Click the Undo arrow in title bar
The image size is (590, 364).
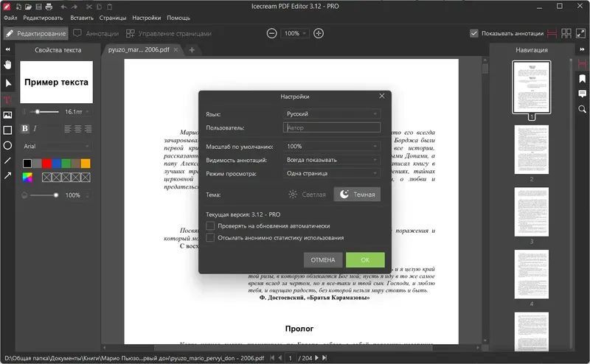(x=63, y=7)
